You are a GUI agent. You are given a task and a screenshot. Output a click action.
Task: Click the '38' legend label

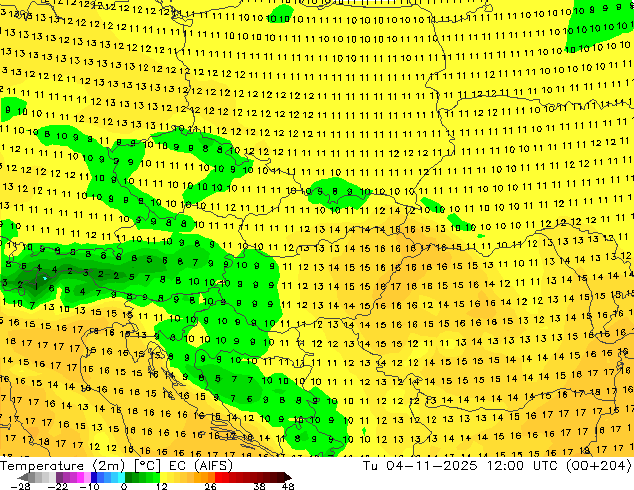[260, 486]
